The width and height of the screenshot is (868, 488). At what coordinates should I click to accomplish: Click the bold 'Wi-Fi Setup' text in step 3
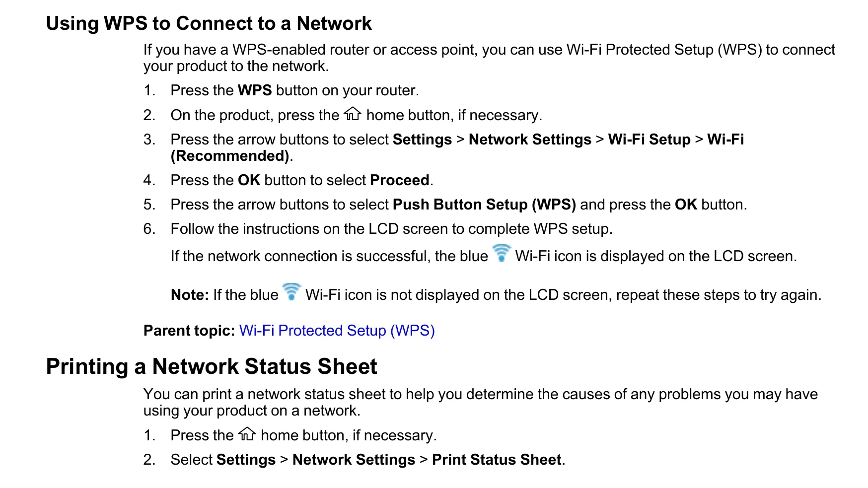coord(649,139)
